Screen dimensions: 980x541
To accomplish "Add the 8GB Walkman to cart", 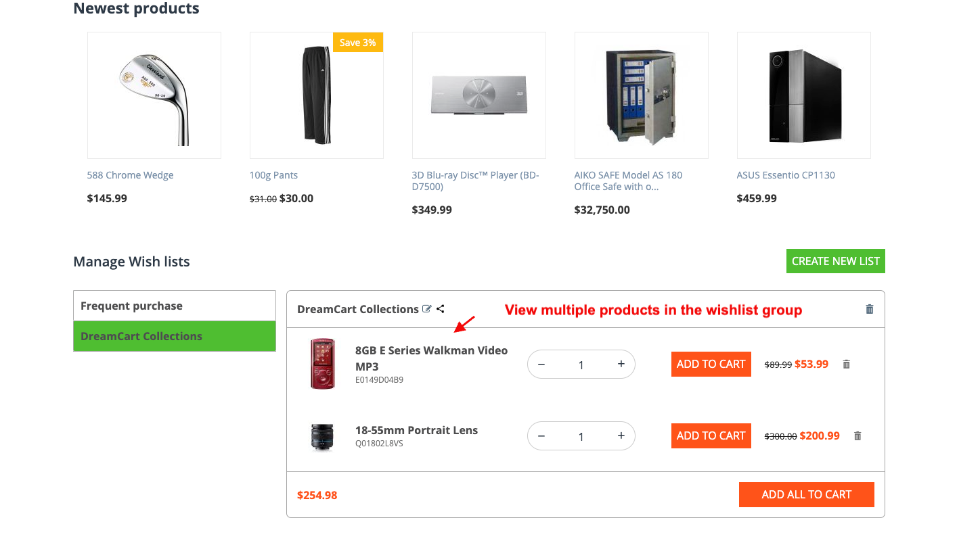I will click(711, 364).
